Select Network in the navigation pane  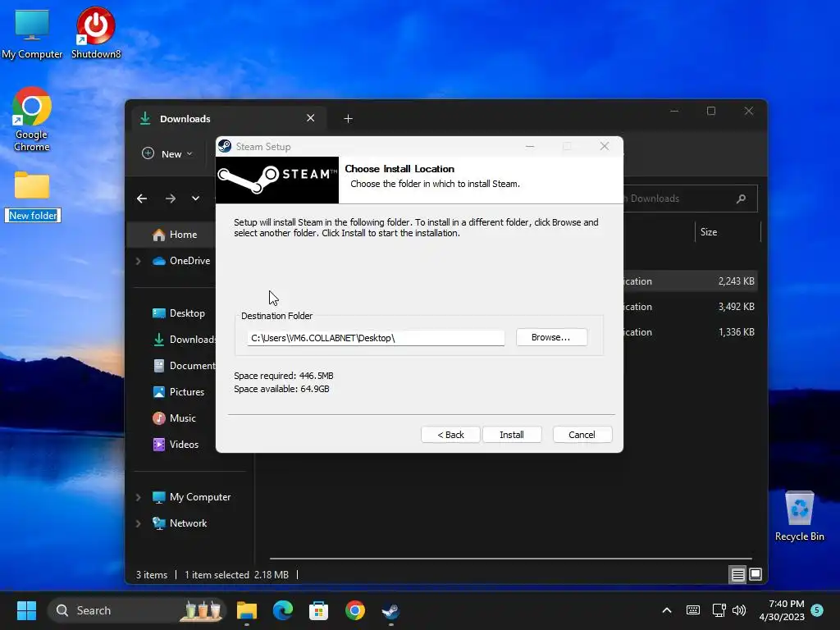pos(180,523)
